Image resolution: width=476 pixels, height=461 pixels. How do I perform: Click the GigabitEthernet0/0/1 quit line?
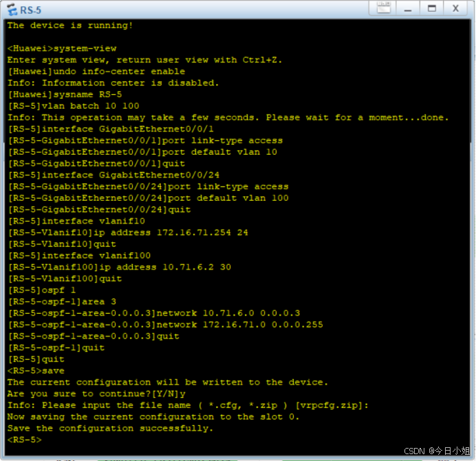[96, 163]
